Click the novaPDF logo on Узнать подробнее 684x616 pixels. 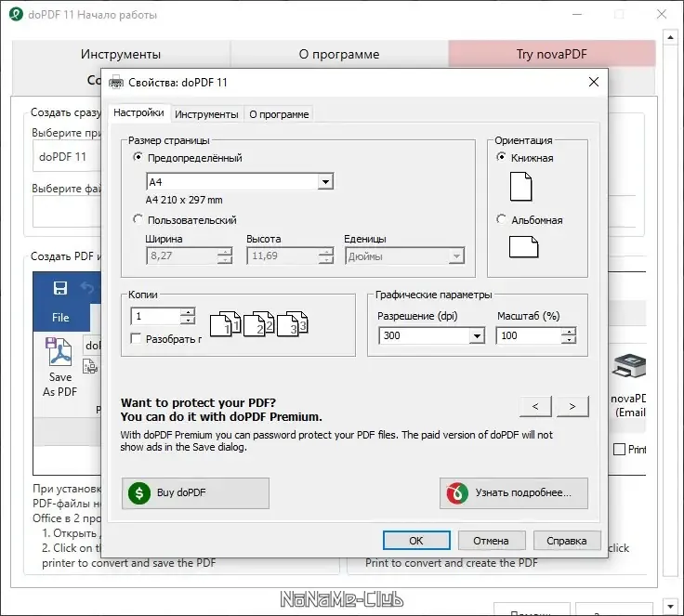(x=456, y=493)
